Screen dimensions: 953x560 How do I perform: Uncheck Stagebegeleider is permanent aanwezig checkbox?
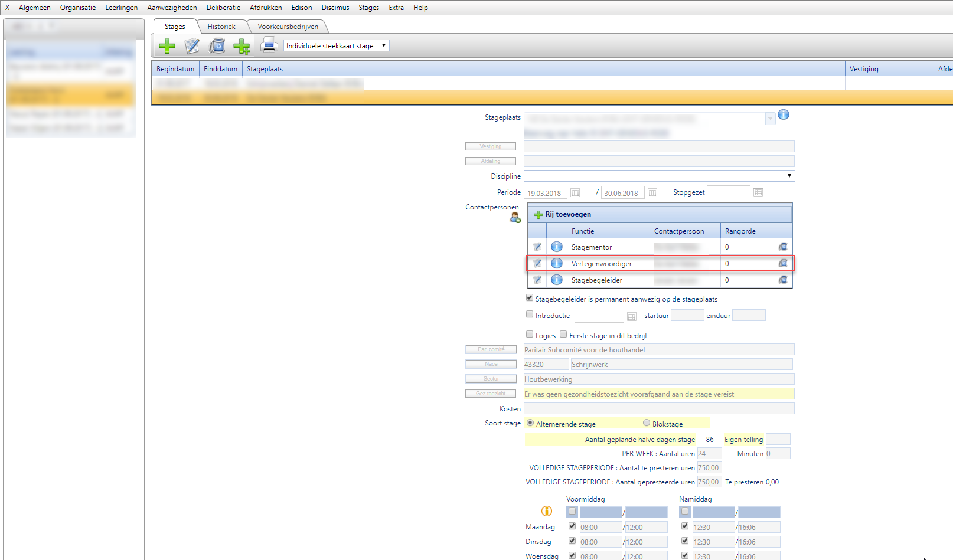pyautogui.click(x=530, y=298)
